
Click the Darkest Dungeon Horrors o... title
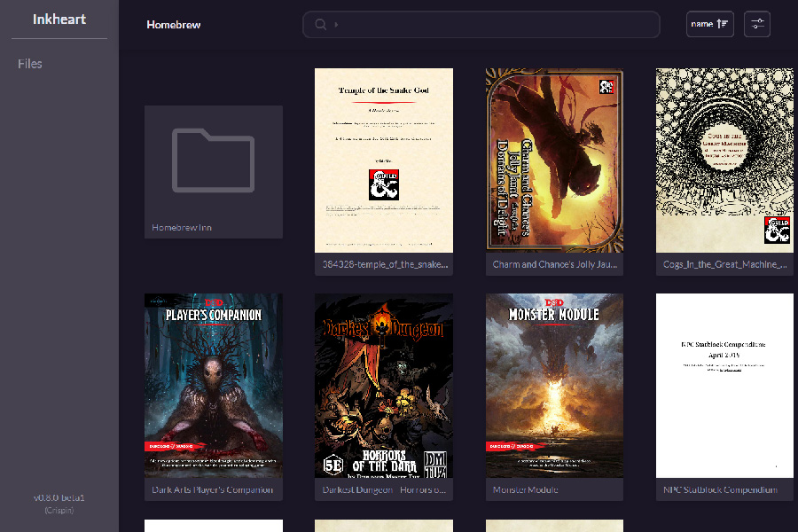coord(384,489)
